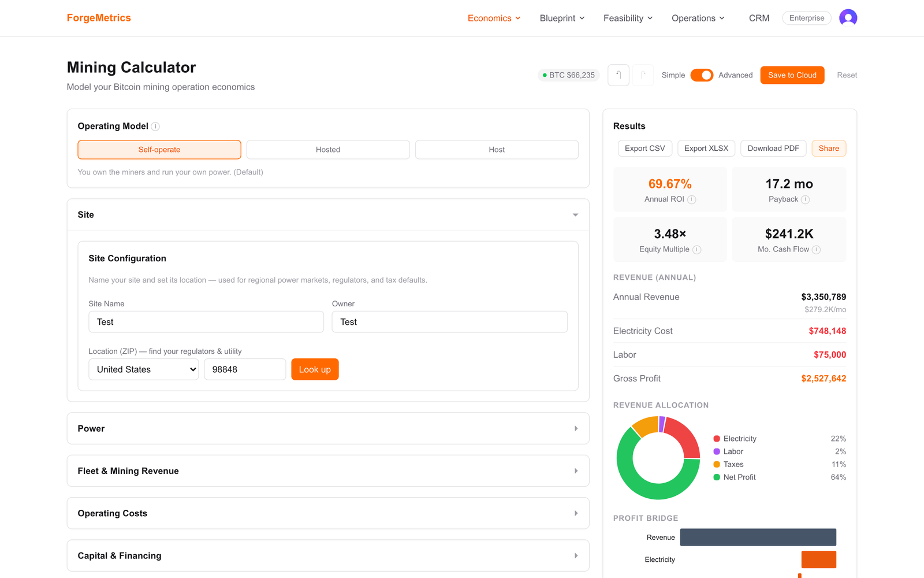Click the Site Name input field
The height and width of the screenshot is (578, 924).
click(x=206, y=322)
